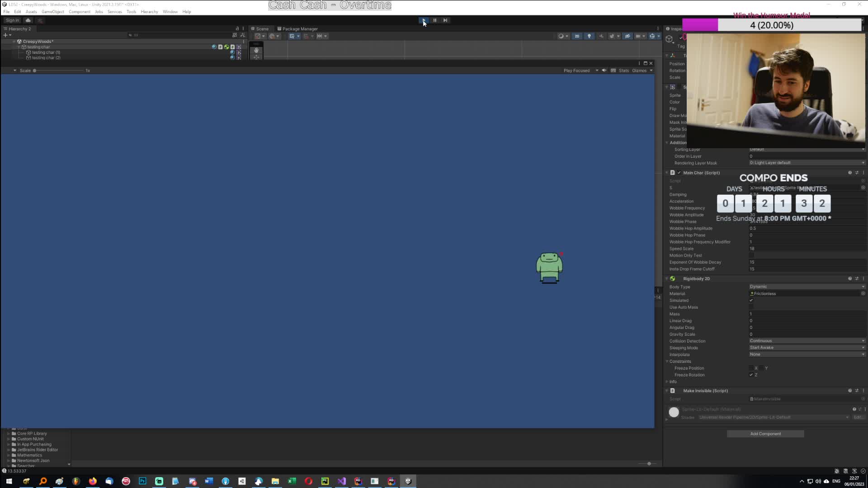This screenshot has height=488, width=868.
Task: Open the Play Focused dropdown
Action: point(580,70)
